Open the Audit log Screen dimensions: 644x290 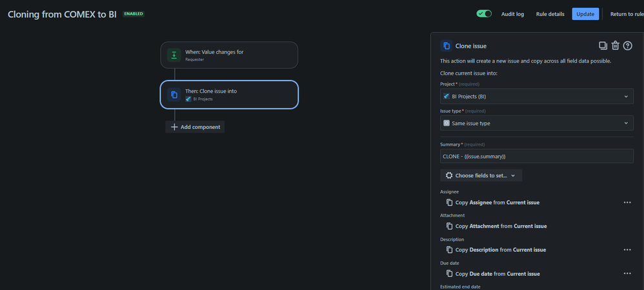pos(512,14)
